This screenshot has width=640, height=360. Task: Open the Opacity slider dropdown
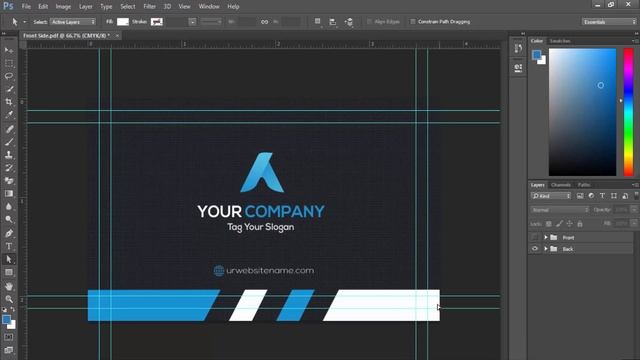634,210
